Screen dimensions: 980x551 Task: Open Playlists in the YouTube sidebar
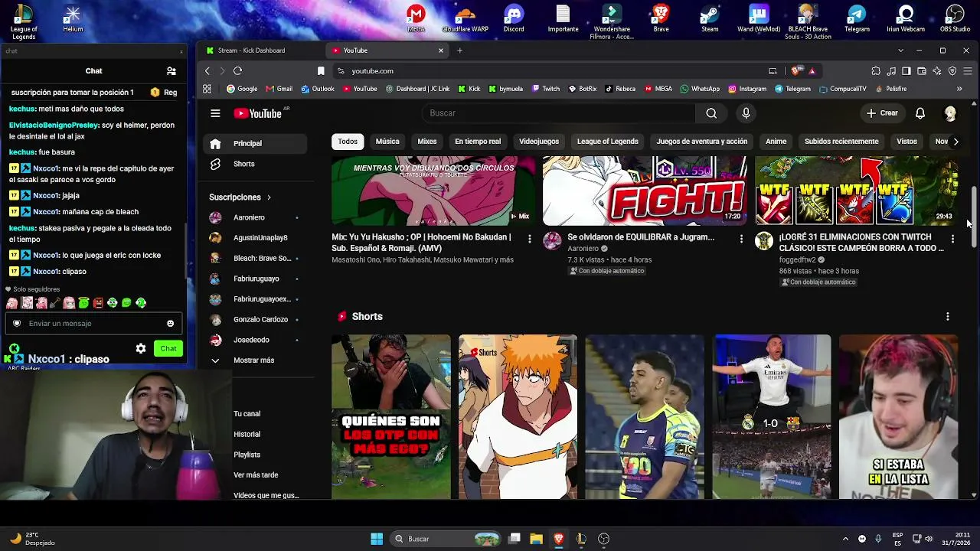(247, 455)
